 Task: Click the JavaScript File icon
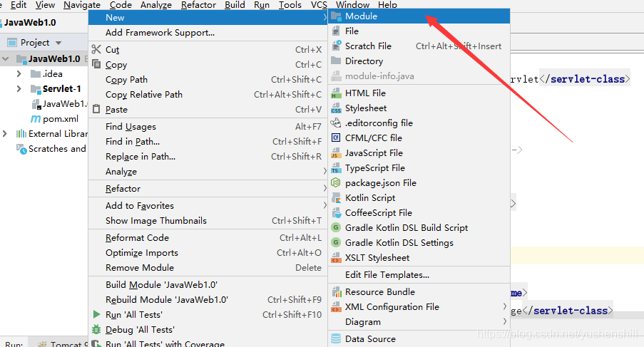click(336, 153)
